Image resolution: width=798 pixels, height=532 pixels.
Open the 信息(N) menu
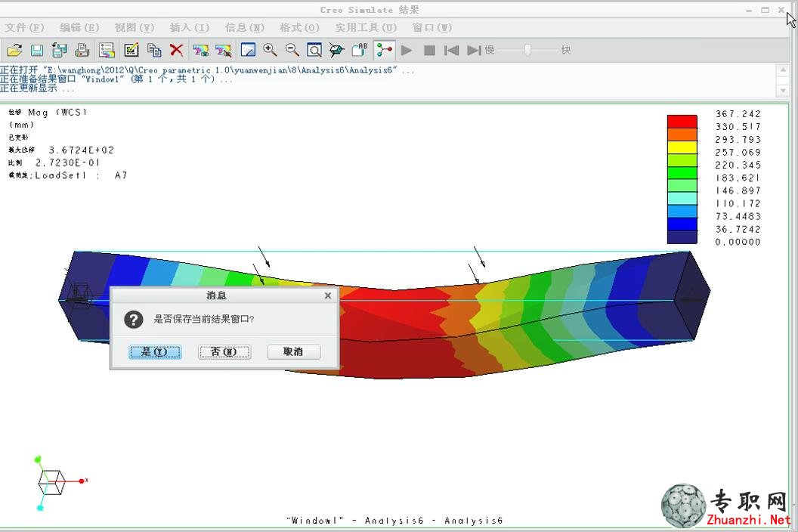tap(245, 27)
